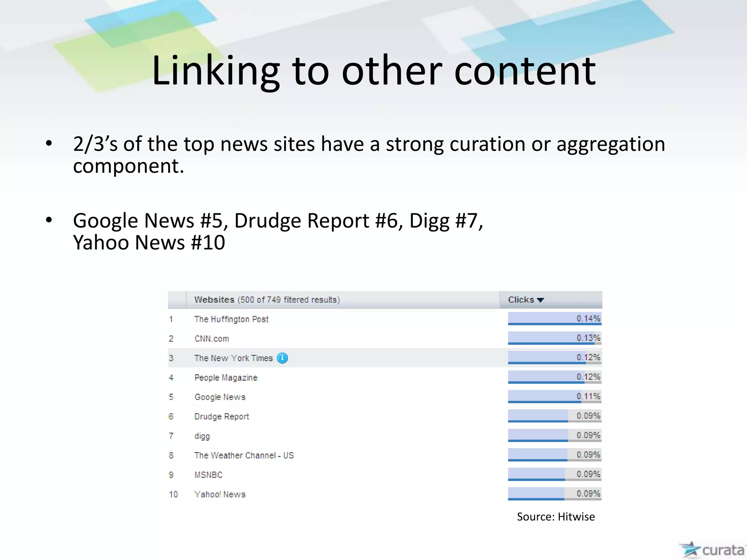Screen dimensions: 747x560
Task: Select The Weather Channel - US row
Action: (x=244, y=455)
